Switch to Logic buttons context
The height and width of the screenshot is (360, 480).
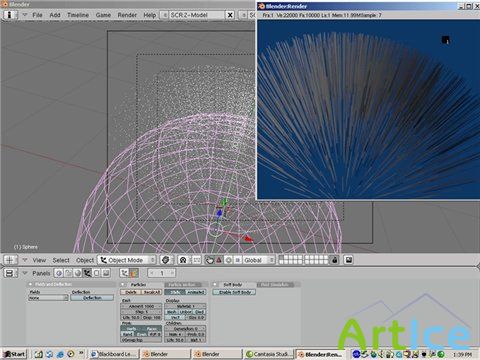click(x=59, y=273)
